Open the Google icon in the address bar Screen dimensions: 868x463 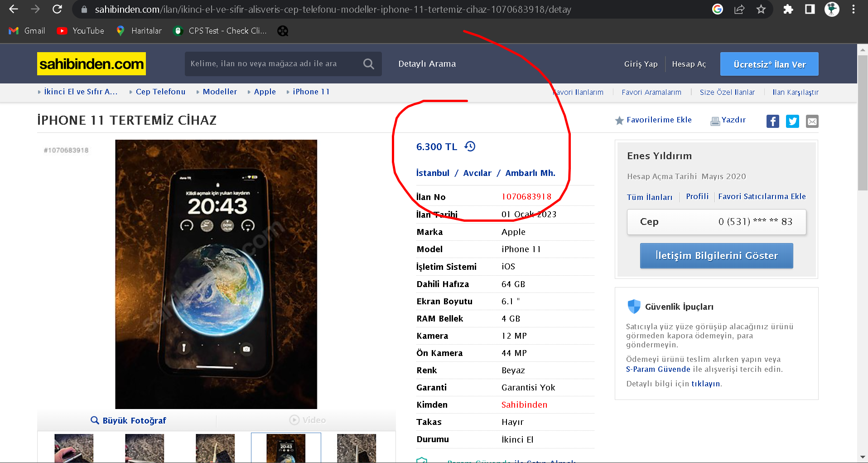point(718,9)
